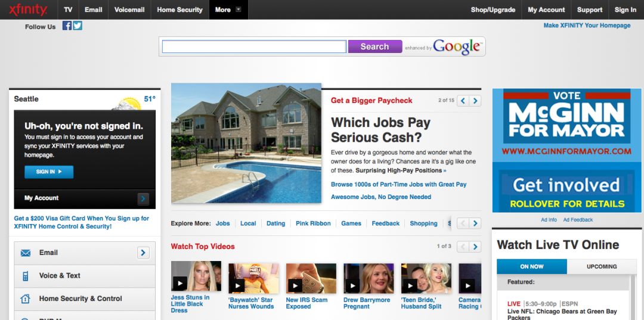The image size is (644, 320).
Task: Click the blue SIGN IN button
Action: coord(49,172)
